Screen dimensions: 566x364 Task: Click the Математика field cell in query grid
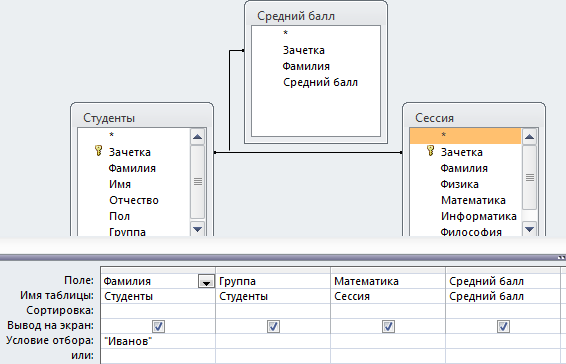pos(388,281)
